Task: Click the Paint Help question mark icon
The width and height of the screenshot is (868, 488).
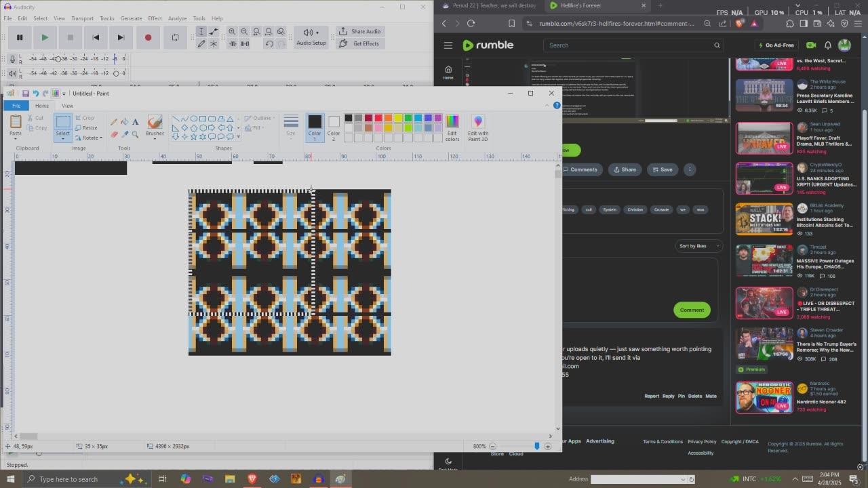Action: (x=557, y=106)
